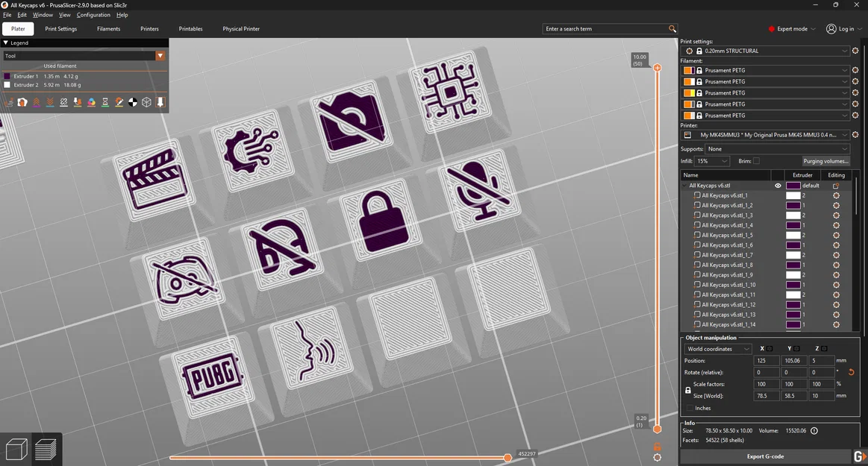Open third Prusament PETG filament settings gear

pos(855,93)
